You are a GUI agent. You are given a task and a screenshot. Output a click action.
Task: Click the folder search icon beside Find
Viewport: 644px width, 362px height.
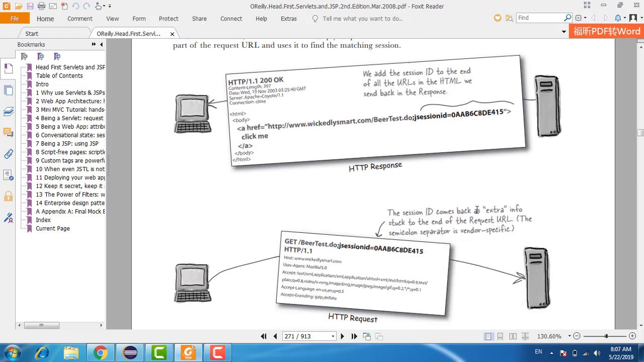509,18
